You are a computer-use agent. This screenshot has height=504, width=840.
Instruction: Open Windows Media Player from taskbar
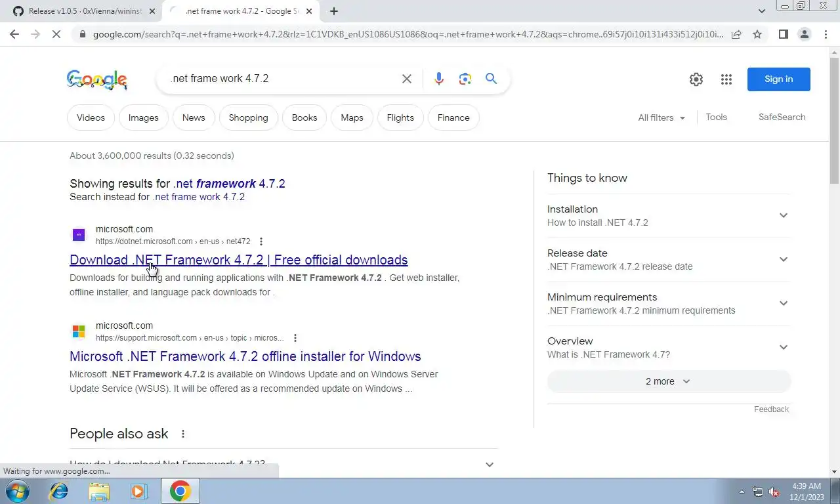[x=138, y=491]
